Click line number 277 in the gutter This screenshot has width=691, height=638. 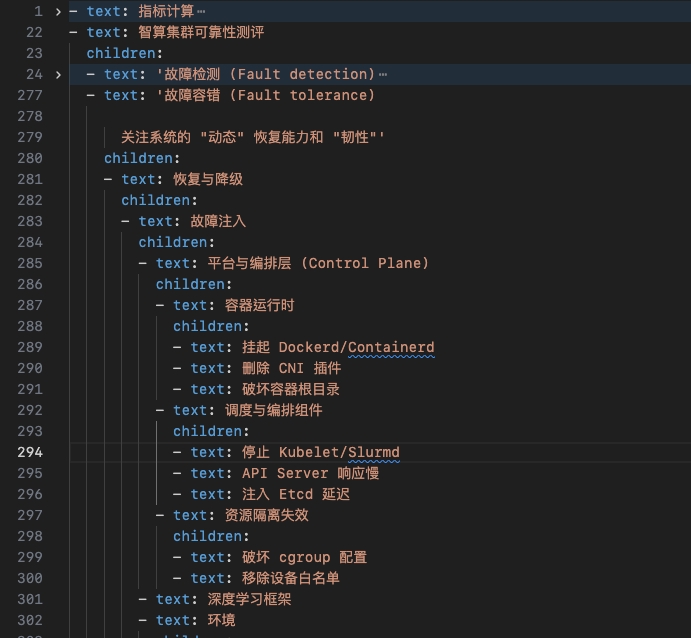(30, 95)
